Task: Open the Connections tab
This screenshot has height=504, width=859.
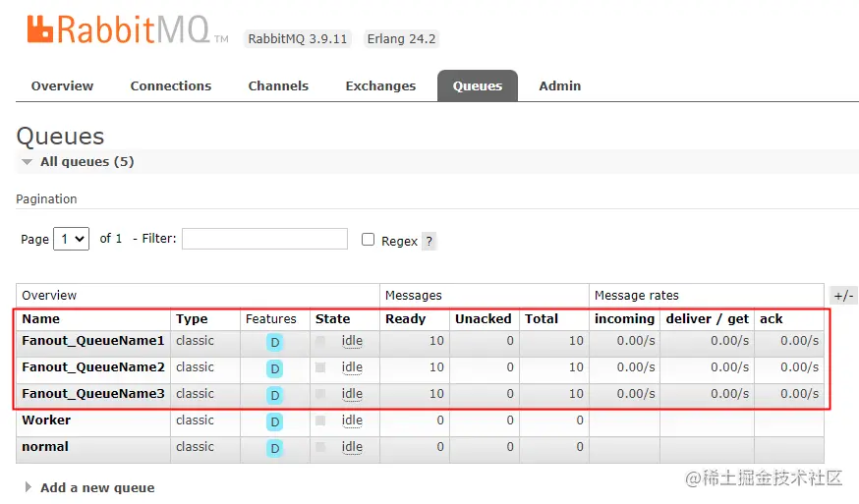Action: click(171, 86)
